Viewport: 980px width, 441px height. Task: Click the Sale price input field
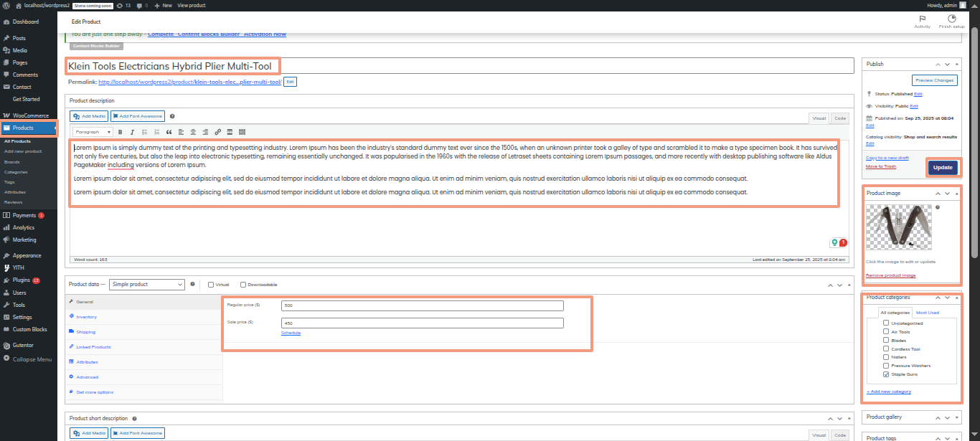(x=423, y=323)
